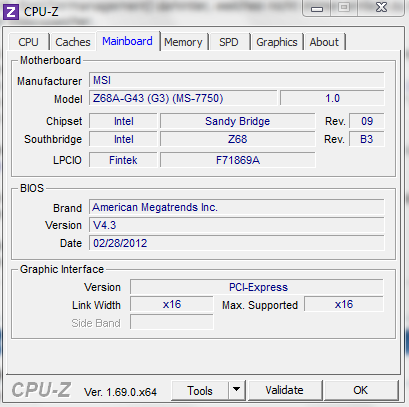This screenshot has width=409, height=407.
Task: Click the Southbridge label
Action: pyautogui.click(x=53, y=139)
